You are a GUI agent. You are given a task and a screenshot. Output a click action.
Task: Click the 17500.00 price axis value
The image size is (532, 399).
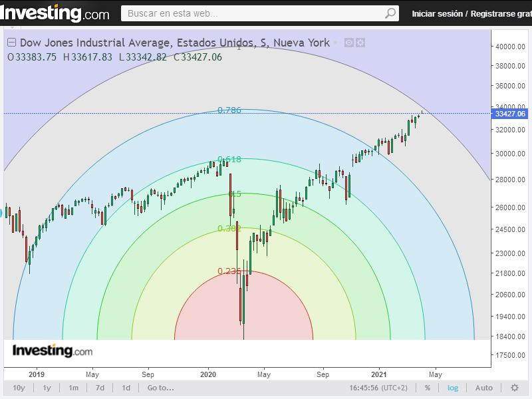(510, 355)
